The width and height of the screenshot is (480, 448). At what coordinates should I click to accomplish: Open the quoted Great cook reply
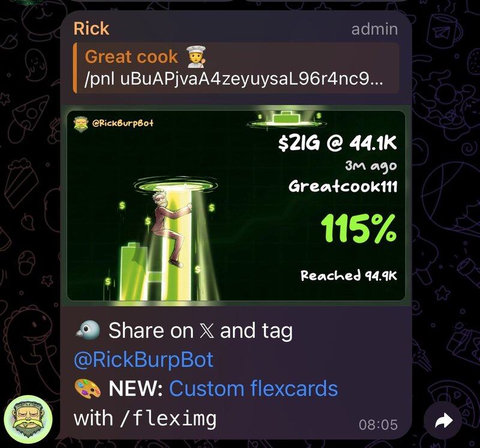(236, 68)
